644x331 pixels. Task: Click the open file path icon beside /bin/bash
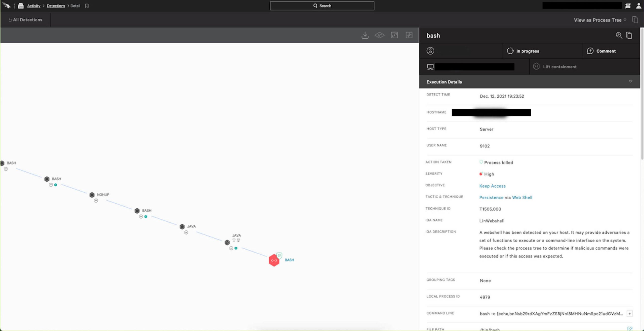(x=630, y=329)
